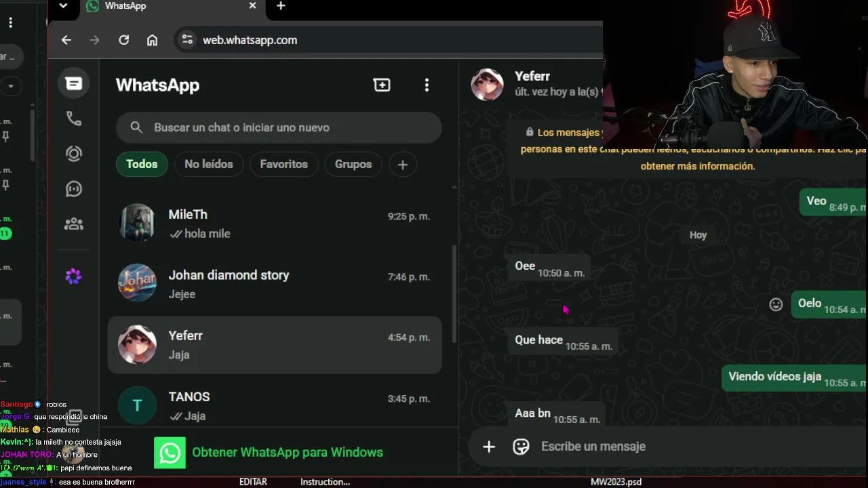Open Yeferr profile picture in chat header
This screenshot has height=488, width=868.
[487, 85]
